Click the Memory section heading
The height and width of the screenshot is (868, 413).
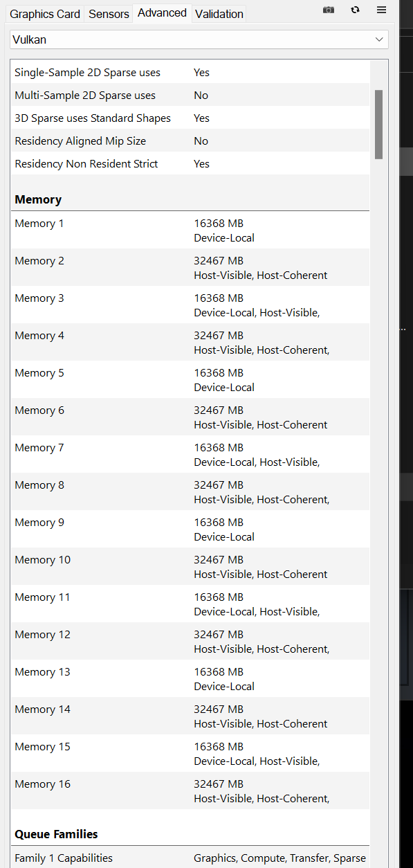38,199
